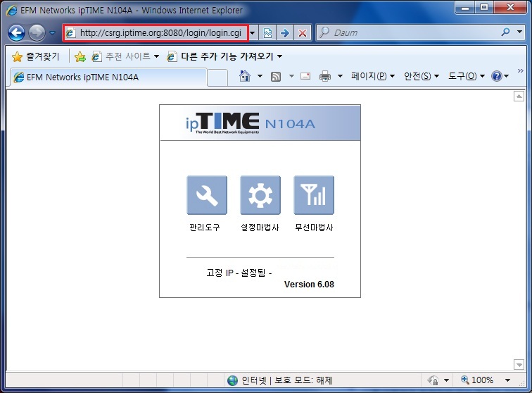
Task: Expand the Print dropdown arrow
Action: (340, 76)
